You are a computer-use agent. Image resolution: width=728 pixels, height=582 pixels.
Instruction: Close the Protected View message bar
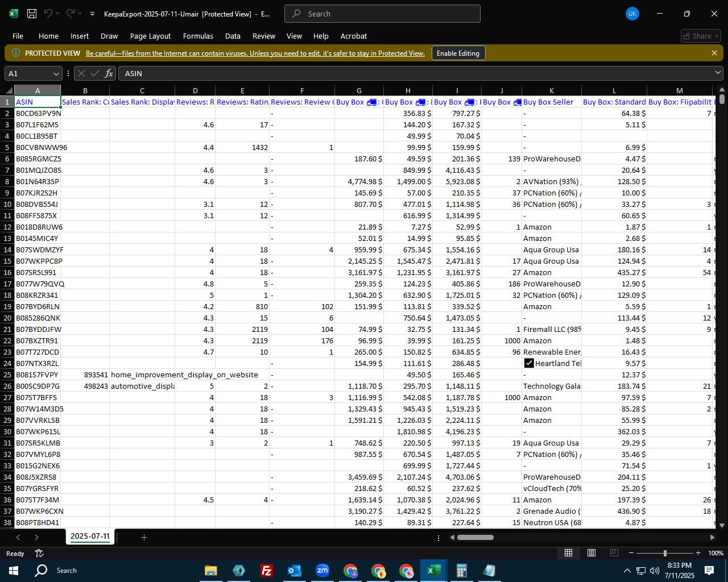714,53
